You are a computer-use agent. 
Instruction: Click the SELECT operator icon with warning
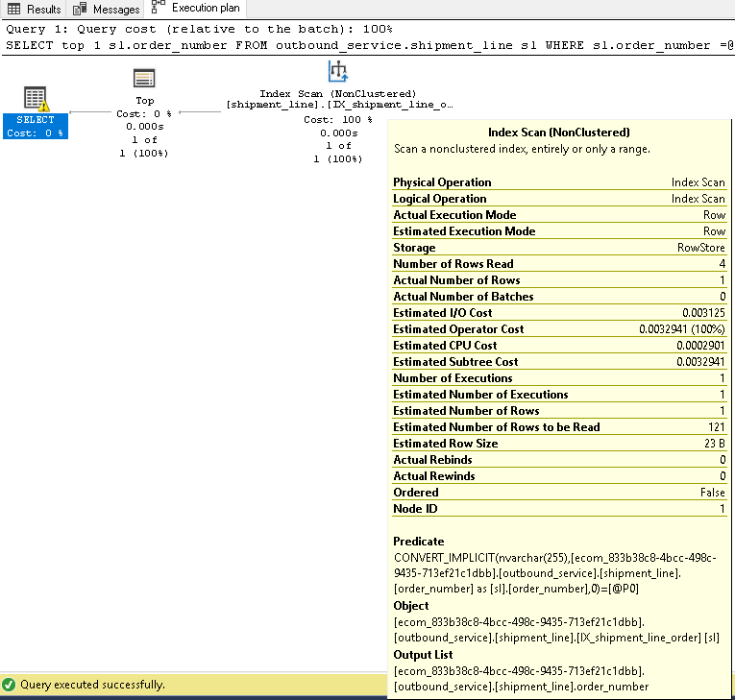tap(36, 99)
